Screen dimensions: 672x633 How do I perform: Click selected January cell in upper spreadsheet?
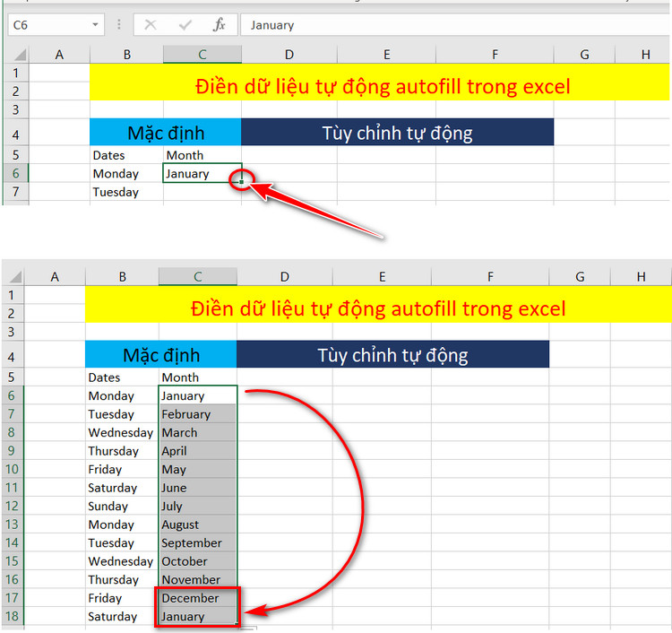[202, 173]
